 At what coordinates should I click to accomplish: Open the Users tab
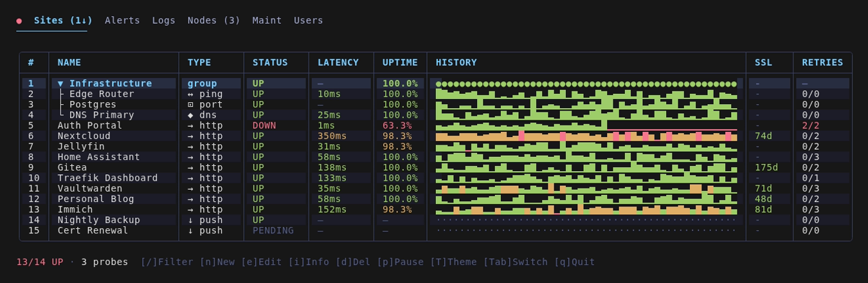(x=309, y=21)
